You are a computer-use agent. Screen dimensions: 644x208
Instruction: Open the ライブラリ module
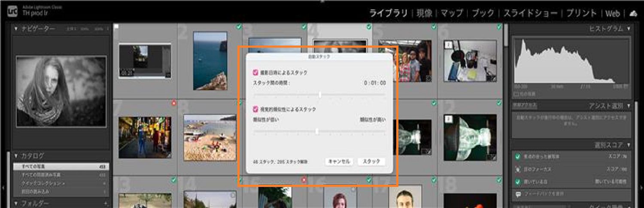tap(389, 13)
